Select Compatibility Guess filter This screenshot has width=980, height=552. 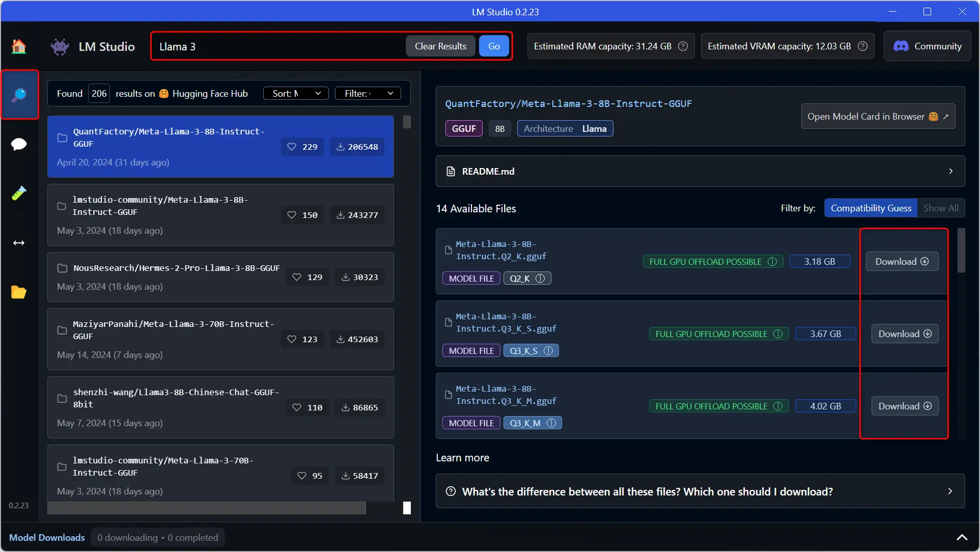[871, 208]
